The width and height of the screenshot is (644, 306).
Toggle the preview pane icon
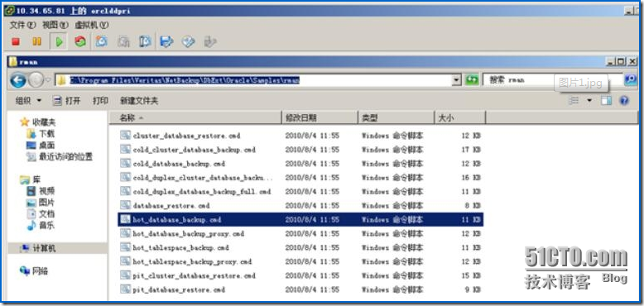coord(606,101)
